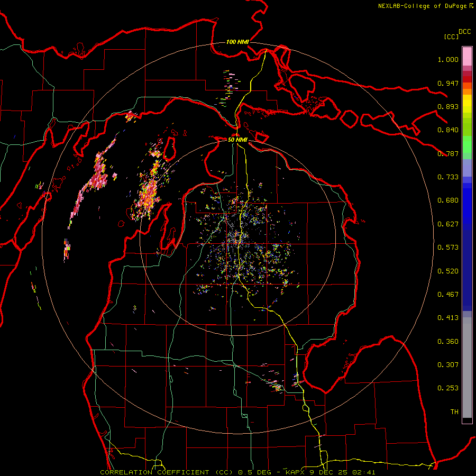Click the 0.733 scale value

pos(448,177)
